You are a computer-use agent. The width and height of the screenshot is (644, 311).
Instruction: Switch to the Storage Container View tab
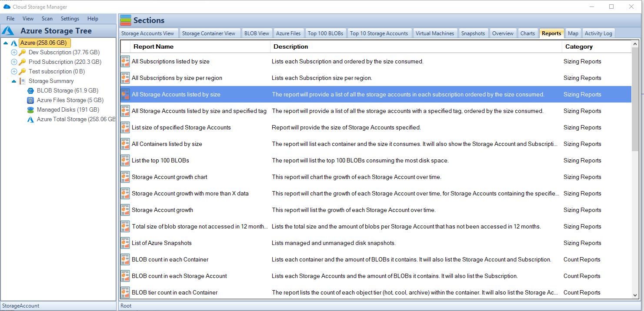209,33
